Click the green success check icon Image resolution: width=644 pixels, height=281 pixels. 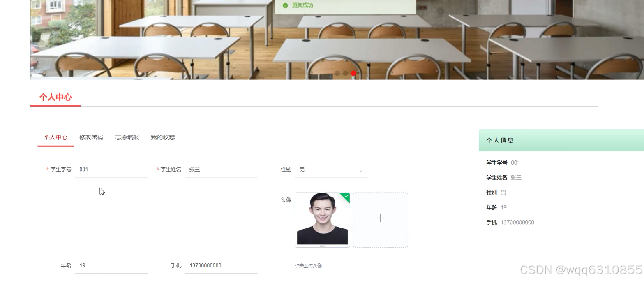285,5
